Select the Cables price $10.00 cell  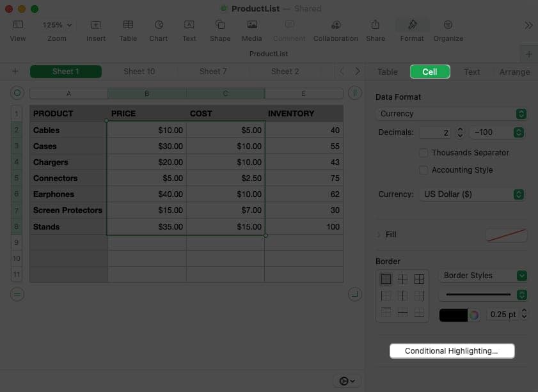click(147, 130)
